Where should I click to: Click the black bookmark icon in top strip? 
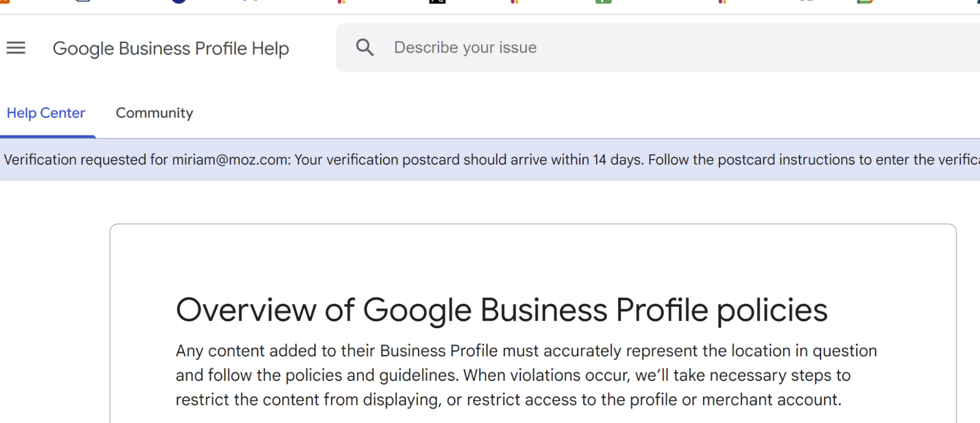[437, 1]
